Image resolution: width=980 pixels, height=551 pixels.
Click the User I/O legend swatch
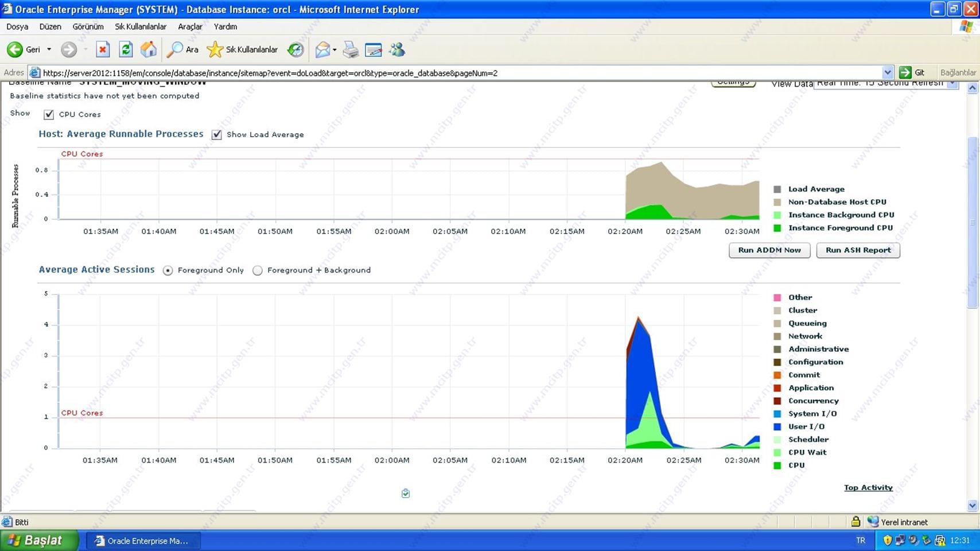[x=777, y=426]
